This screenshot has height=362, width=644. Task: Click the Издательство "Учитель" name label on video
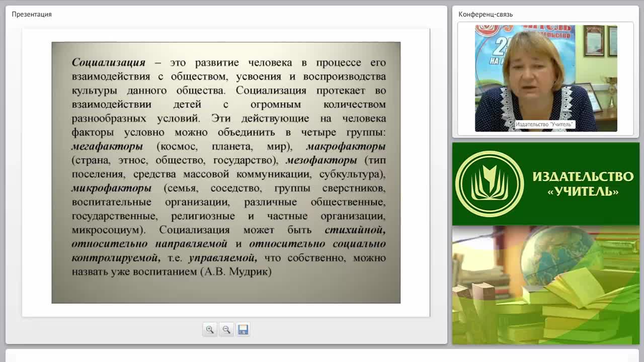point(544,124)
